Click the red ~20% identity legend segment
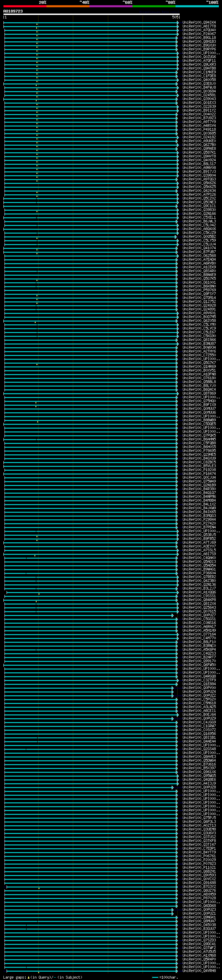The width and height of the screenshot is (222, 980). click(x=25, y=6)
